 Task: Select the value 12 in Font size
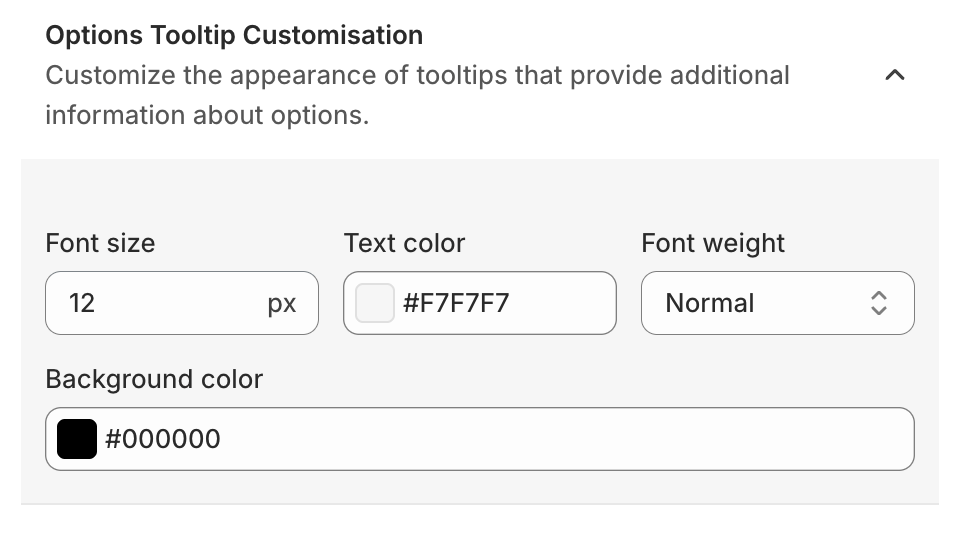[82, 303]
